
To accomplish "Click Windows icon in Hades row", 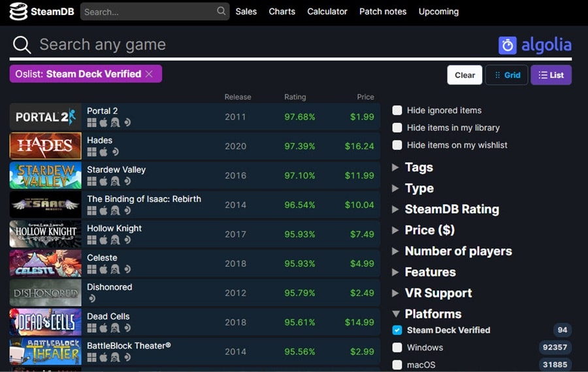I will pyautogui.click(x=91, y=152).
